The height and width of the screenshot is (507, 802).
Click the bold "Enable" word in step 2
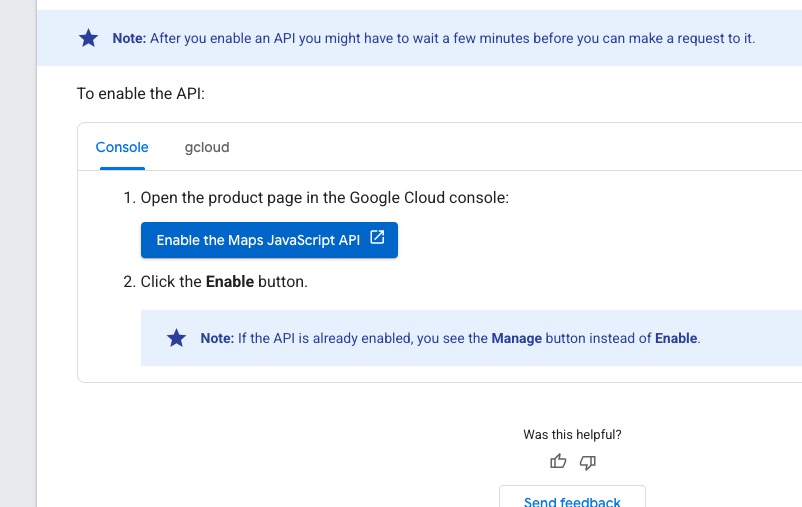click(x=230, y=281)
